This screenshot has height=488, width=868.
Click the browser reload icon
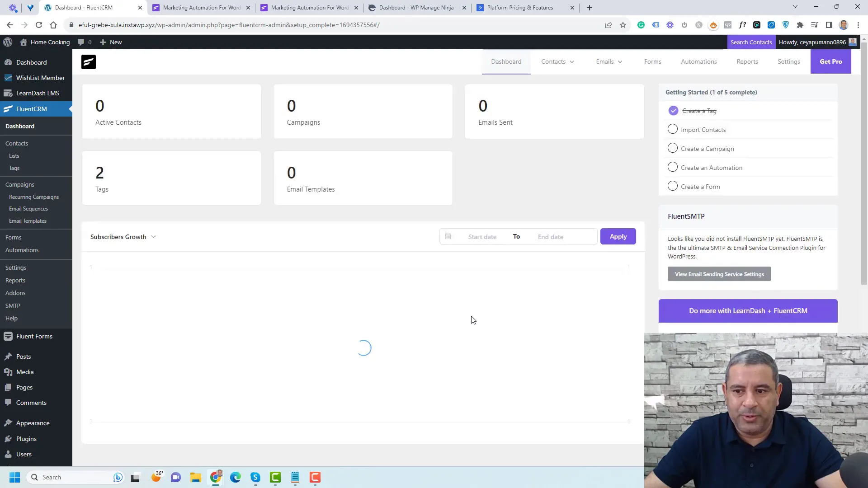[39, 25]
